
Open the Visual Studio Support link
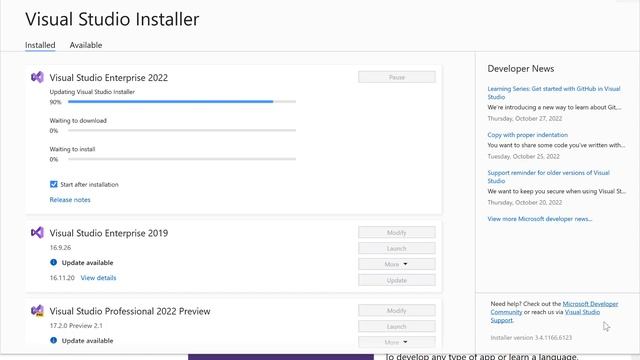pos(545,316)
